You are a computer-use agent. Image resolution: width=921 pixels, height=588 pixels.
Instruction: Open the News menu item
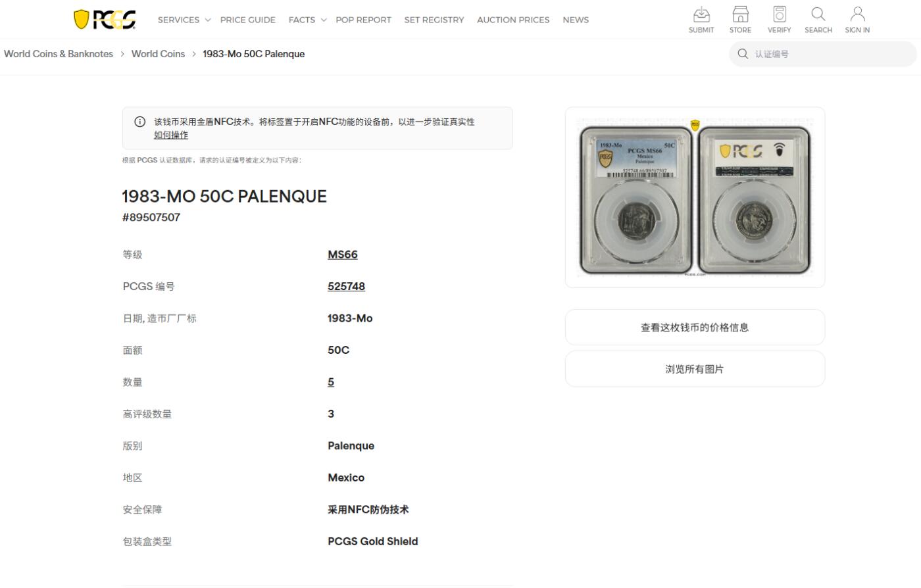pos(576,20)
